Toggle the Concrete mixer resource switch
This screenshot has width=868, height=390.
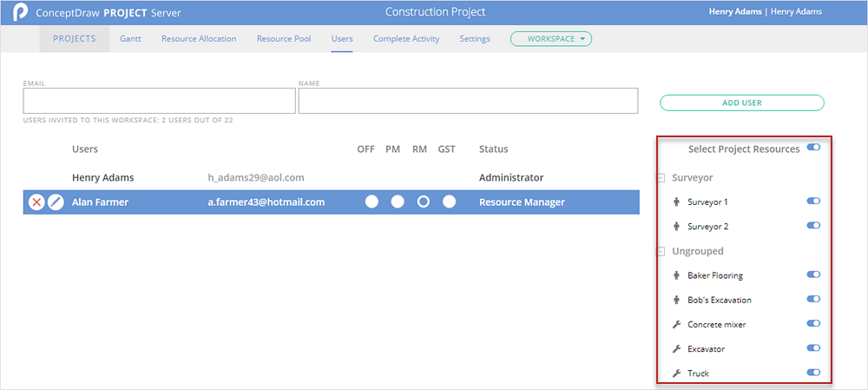click(x=813, y=323)
